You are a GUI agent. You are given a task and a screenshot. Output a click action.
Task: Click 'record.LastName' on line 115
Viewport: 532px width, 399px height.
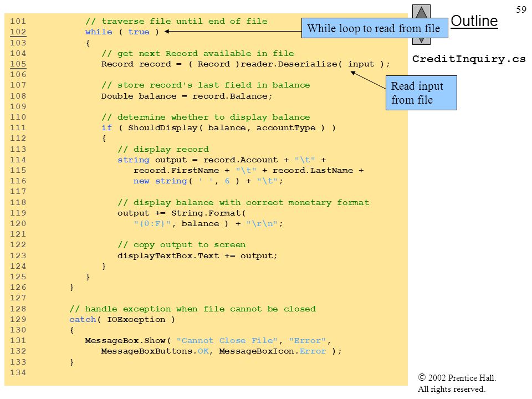(313, 170)
